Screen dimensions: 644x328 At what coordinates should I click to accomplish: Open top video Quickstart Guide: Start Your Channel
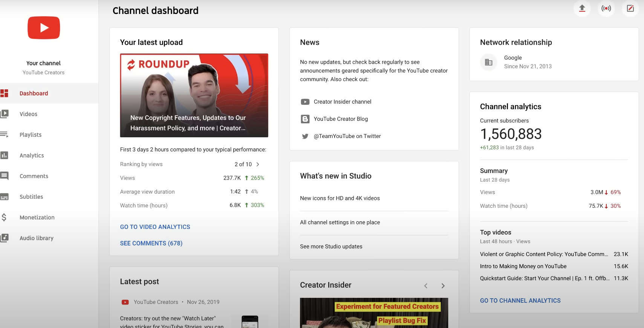[x=545, y=278]
